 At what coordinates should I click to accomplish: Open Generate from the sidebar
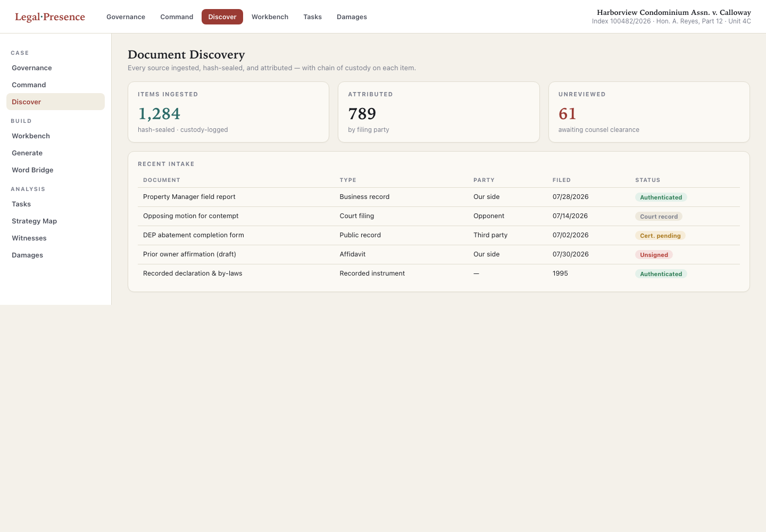pyautogui.click(x=55, y=153)
